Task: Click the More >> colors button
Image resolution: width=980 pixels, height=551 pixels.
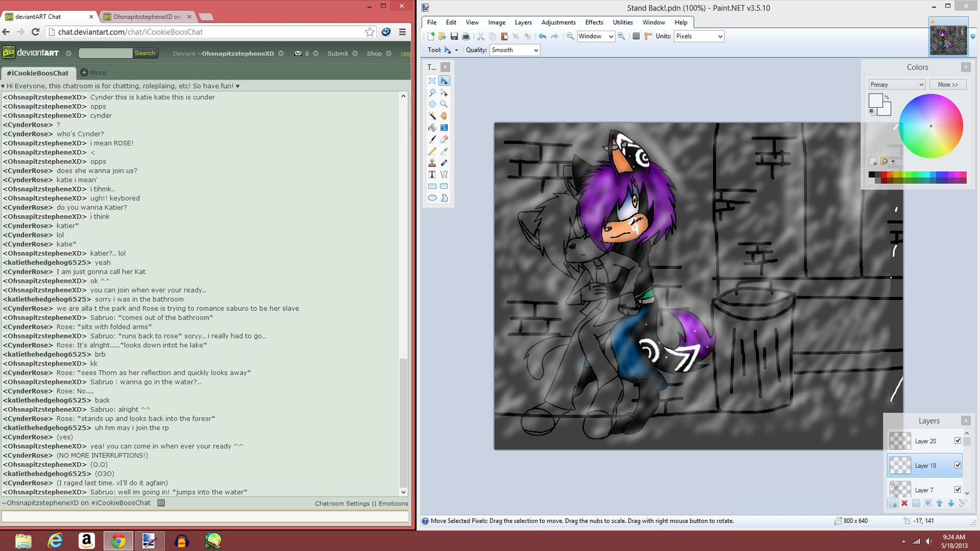Action: tap(948, 84)
